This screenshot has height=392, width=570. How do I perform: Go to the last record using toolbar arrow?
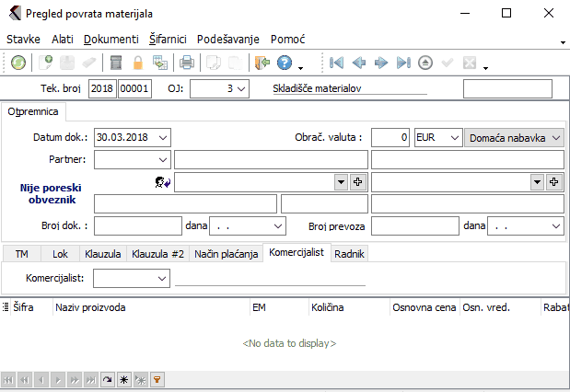402,63
